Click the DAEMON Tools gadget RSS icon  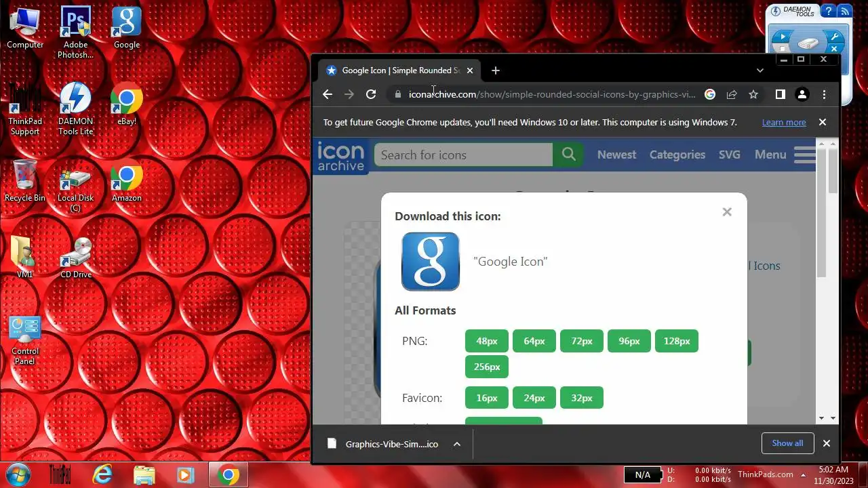coord(844,12)
